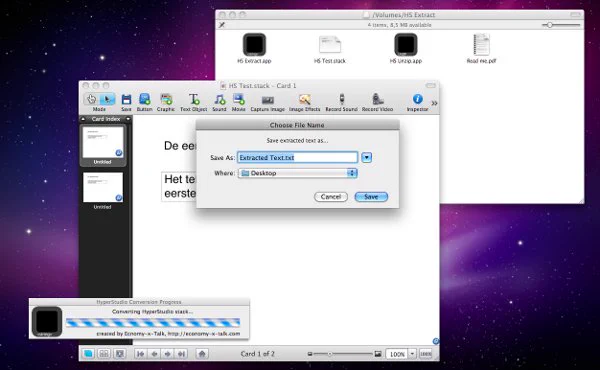The height and width of the screenshot is (370, 600).
Task: Add a new Text Object
Action: click(194, 99)
